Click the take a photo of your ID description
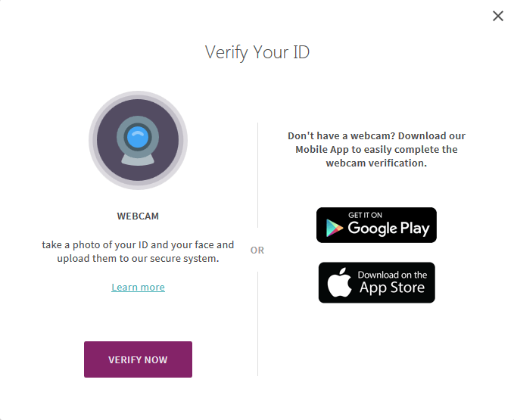This screenshot has width=514, height=420. pos(138,252)
